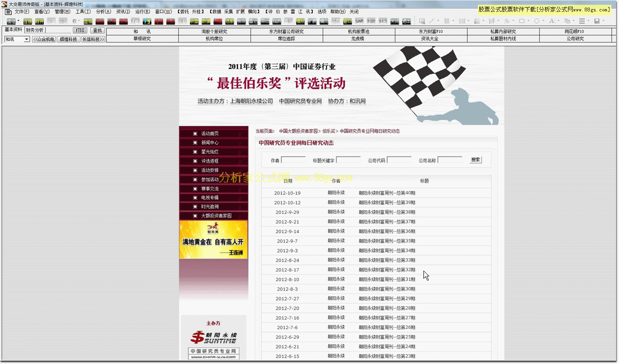The height and width of the screenshot is (364, 619).
Task: Click the grid layout toolbar icon
Action: click(582, 21)
